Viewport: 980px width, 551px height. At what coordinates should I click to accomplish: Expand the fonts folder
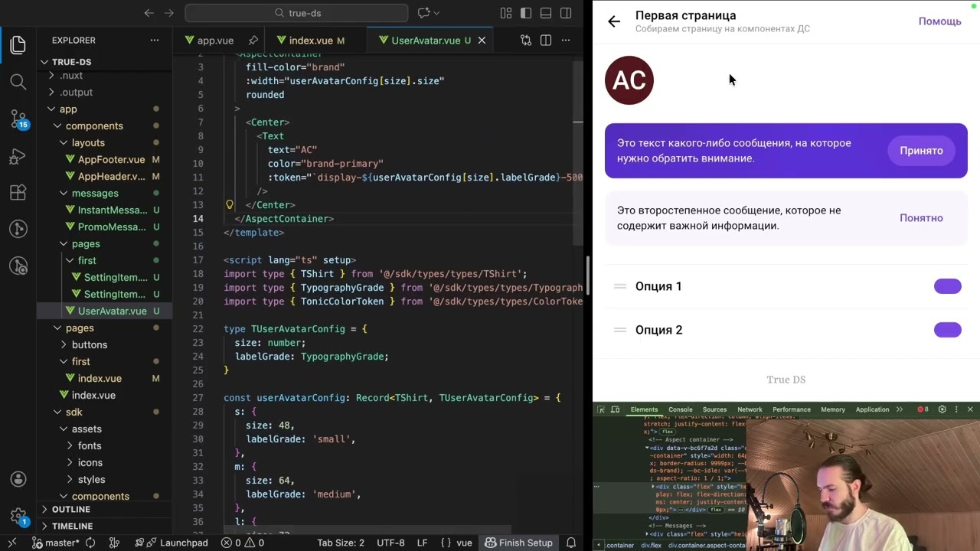click(x=104, y=445)
